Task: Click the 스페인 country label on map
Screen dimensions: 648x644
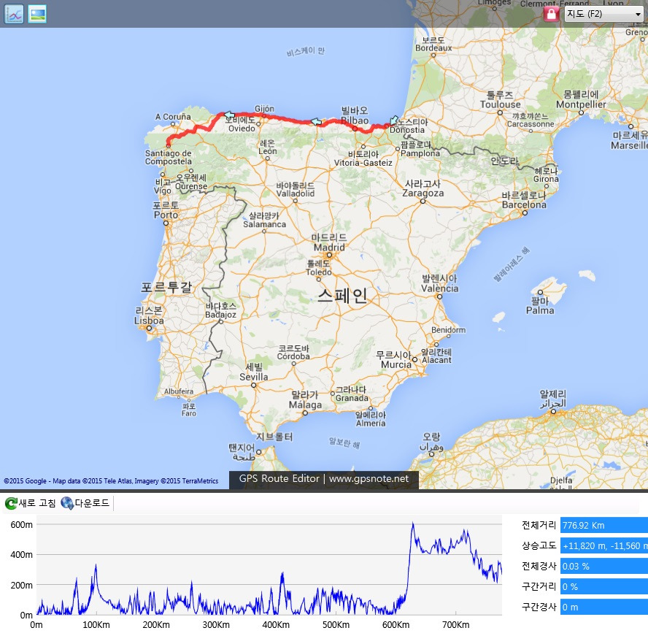Action: 342,295
